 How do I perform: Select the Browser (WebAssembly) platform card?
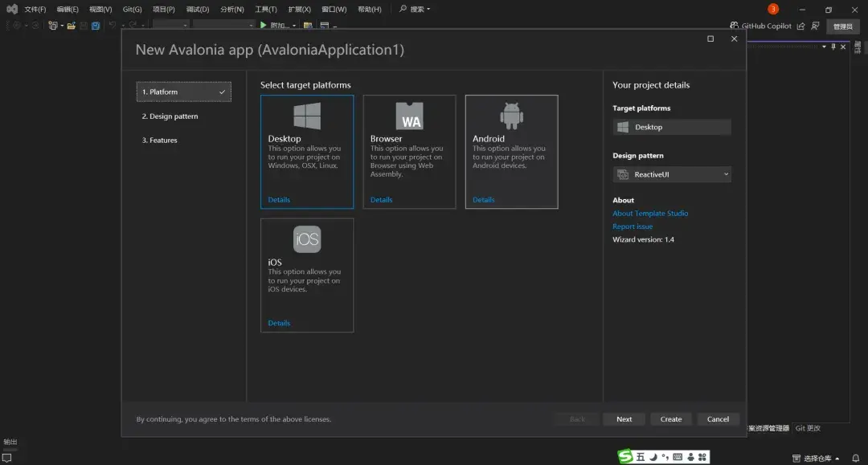coord(409,151)
